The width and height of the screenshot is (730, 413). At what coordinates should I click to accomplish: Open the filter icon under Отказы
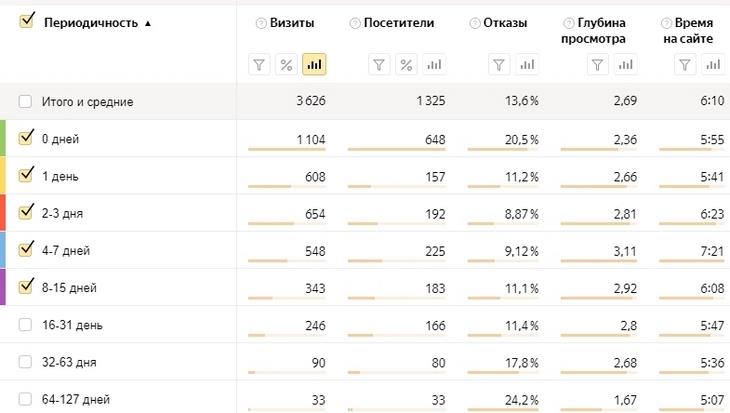[x=499, y=65]
